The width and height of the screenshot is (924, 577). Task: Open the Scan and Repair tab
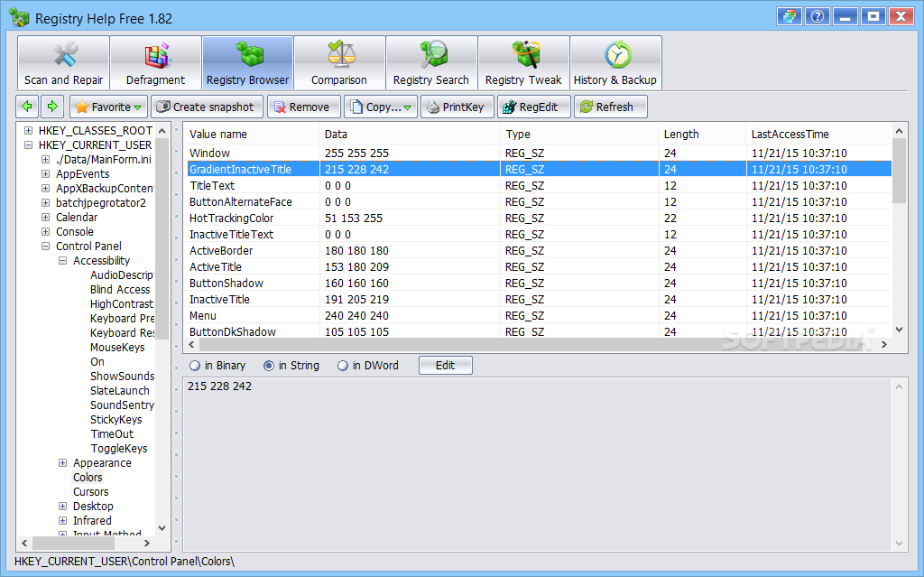(64, 62)
